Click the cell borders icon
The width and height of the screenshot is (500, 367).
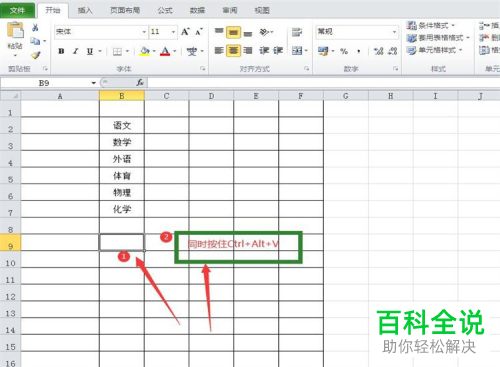pyautogui.click(x=117, y=51)
